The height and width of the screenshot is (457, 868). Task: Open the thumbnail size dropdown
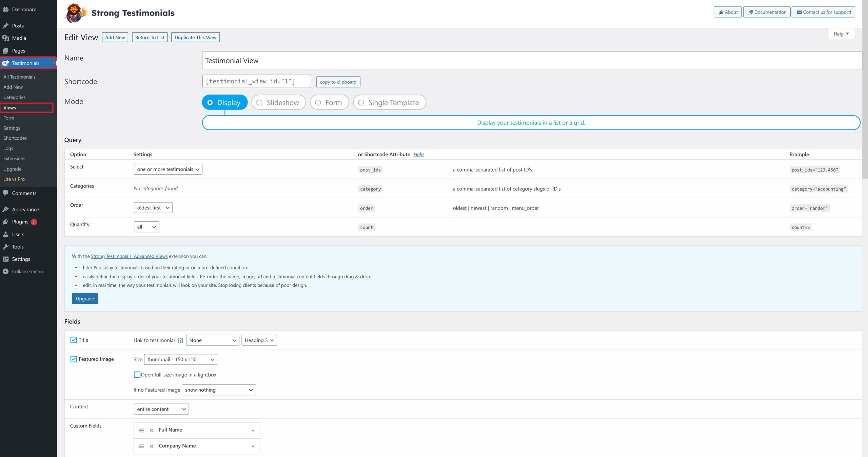point(180,359)
